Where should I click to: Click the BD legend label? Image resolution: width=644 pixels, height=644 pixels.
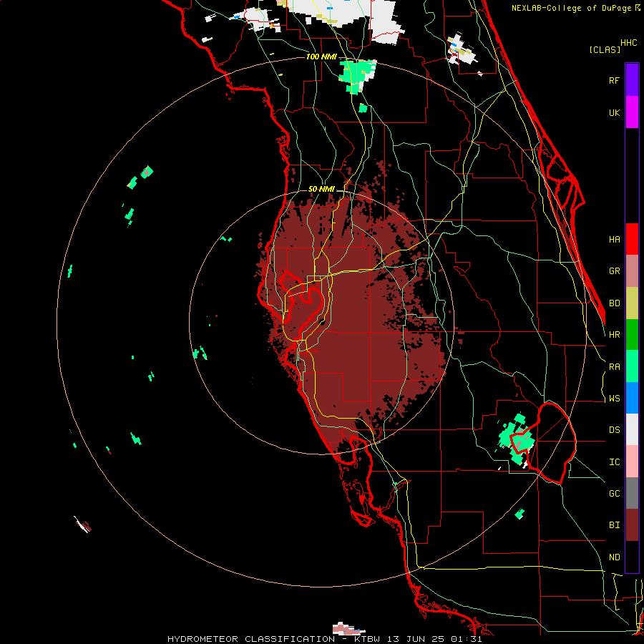(614, 303)
